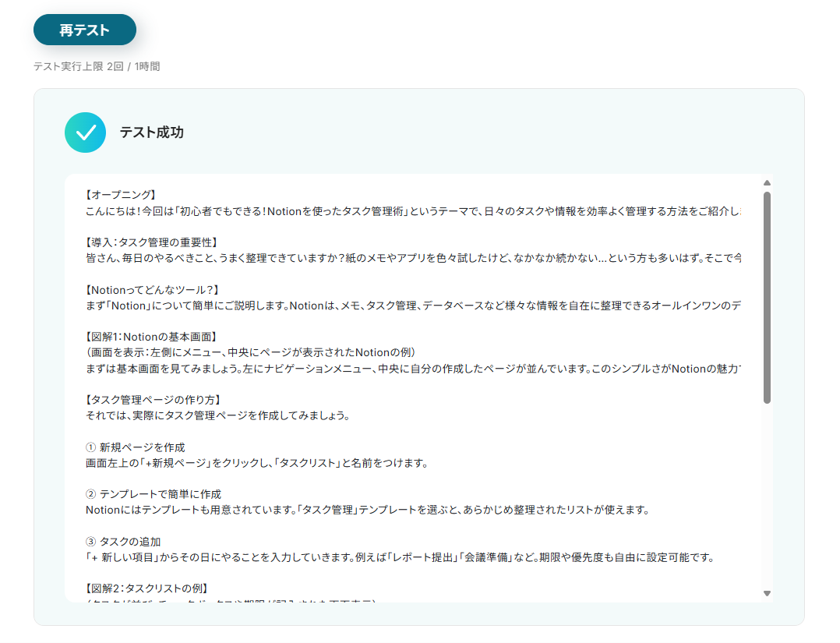Click the line starting まずは基本画面を見てみましょう
The width and height of the screenshot is (840, 643).
coord(413,369)
